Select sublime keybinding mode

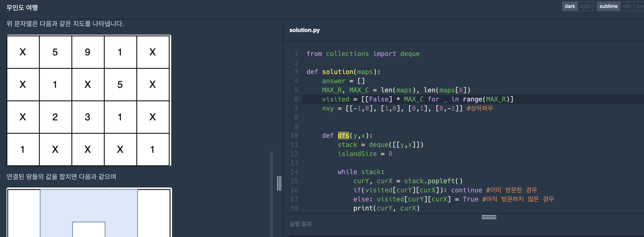point(608,6)
